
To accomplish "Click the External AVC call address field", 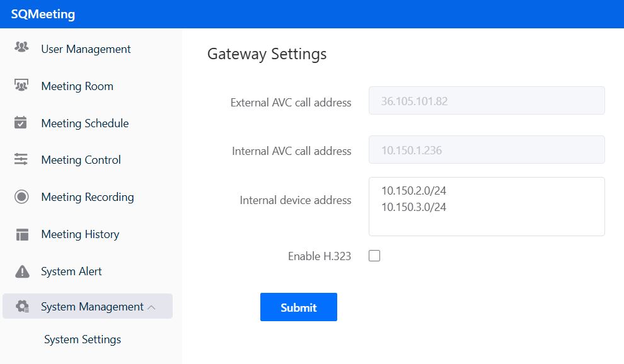I will pyautogui.click(x=486, y=101).
